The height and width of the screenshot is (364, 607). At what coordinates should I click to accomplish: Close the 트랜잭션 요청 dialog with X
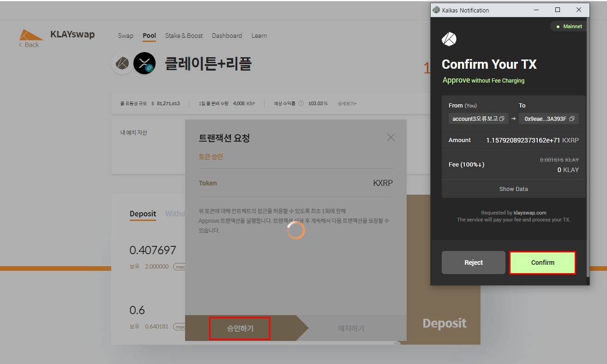[391, 137]
